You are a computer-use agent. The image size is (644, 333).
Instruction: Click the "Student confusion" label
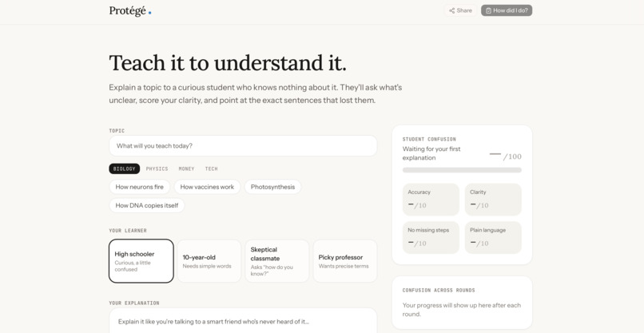tap(429, 139)
